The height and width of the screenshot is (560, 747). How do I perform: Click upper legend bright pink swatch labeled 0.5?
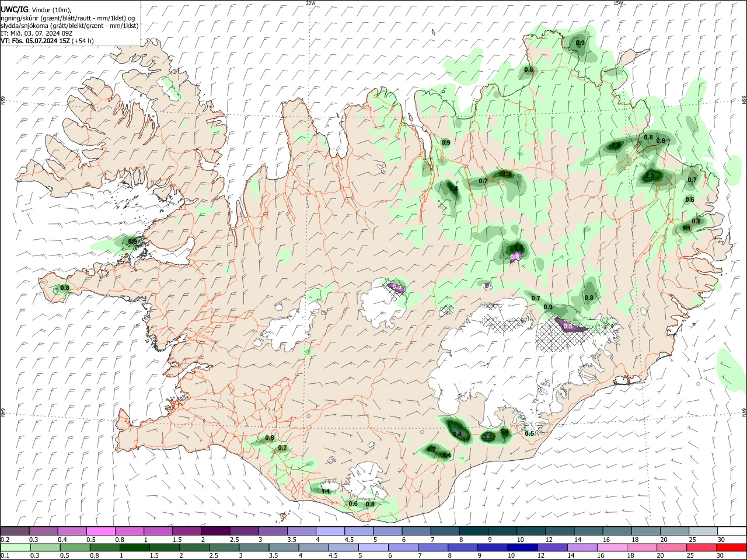(100, 531)
